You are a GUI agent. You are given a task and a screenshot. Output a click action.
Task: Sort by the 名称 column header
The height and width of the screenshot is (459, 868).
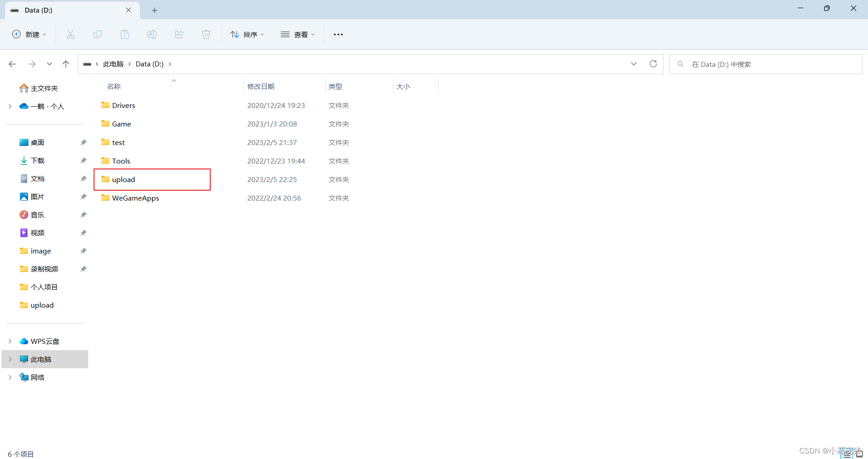[114, 86]
